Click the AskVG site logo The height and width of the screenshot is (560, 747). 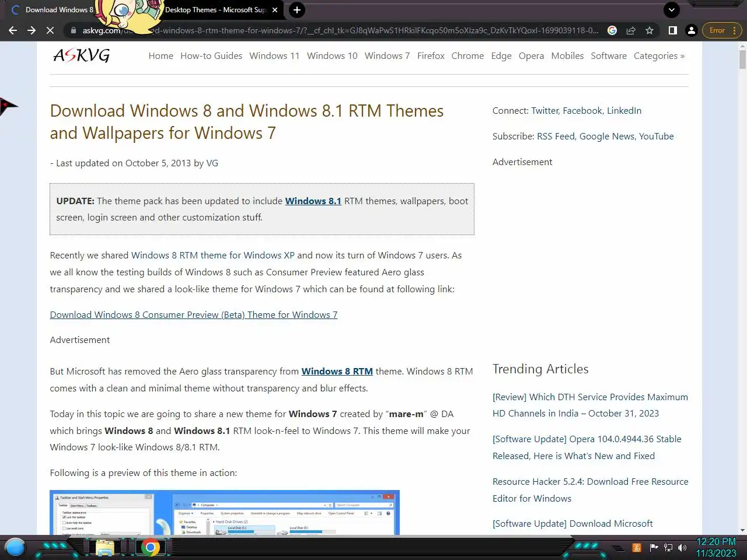(81, 55)
